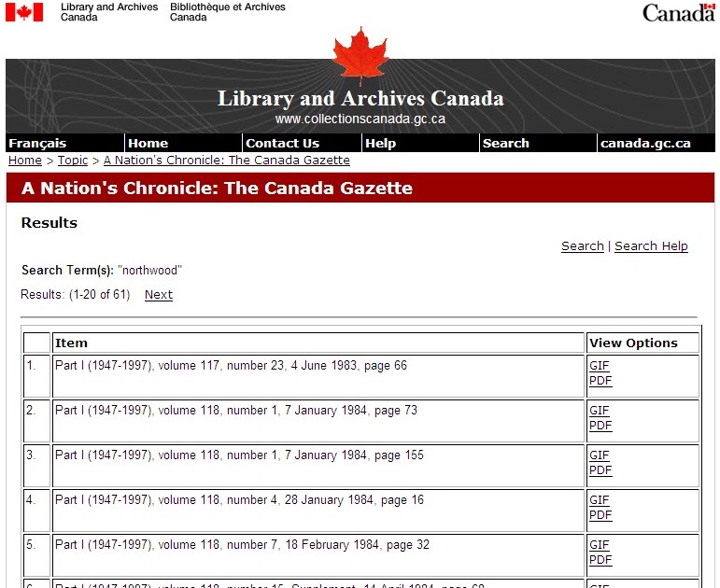Open the GIF for result 3, page 155

pos(600,455)
